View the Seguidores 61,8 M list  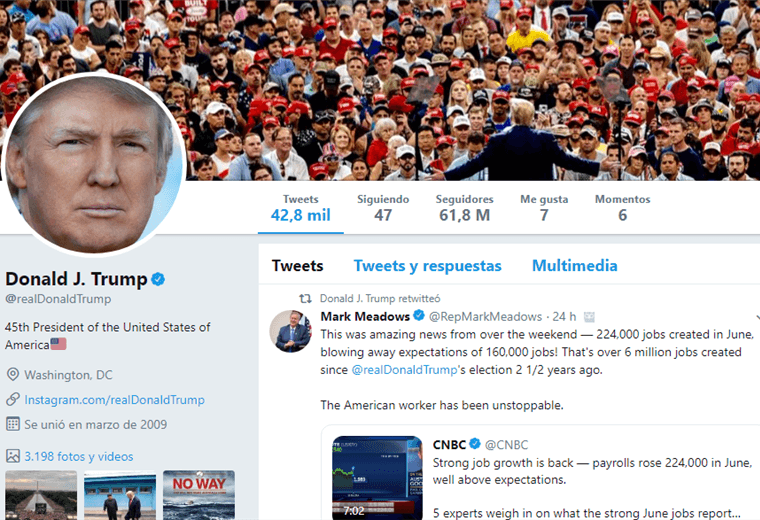pos(464,208)
